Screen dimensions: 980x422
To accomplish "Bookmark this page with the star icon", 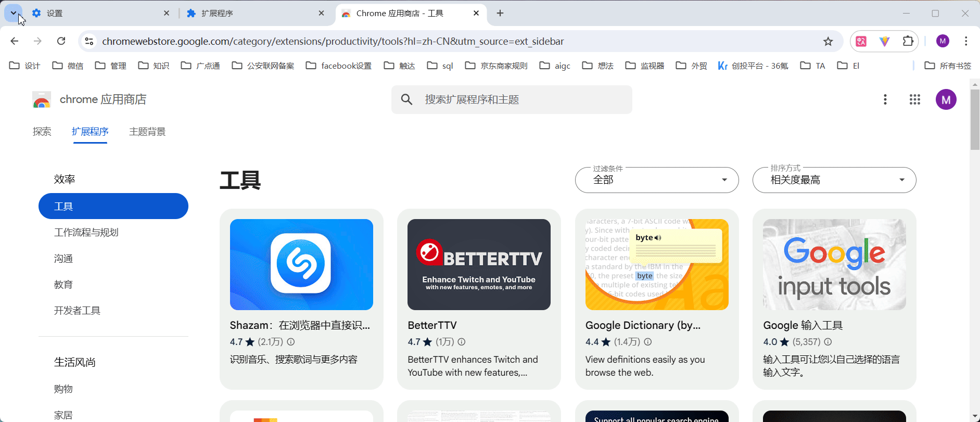I will click(x=828, y=41).
